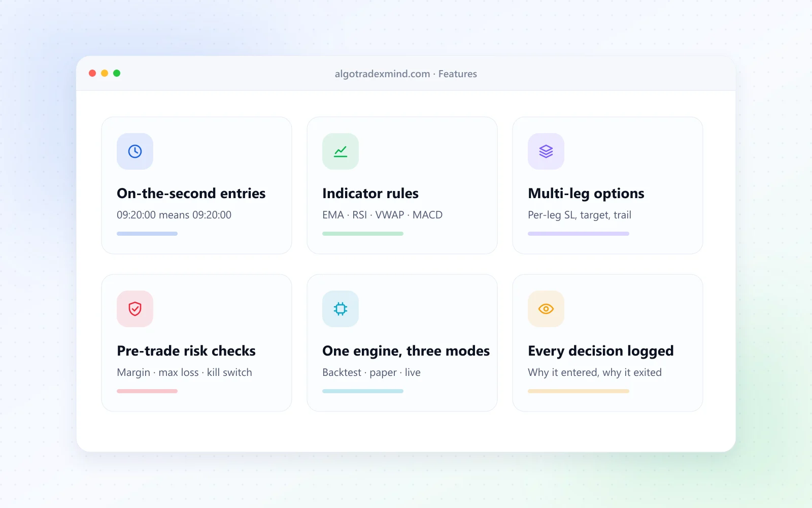Image resolution: width=812 pixels, height=508 pixels.
Task: Select "One engine, three modes" heading
Action: point(406,351)
